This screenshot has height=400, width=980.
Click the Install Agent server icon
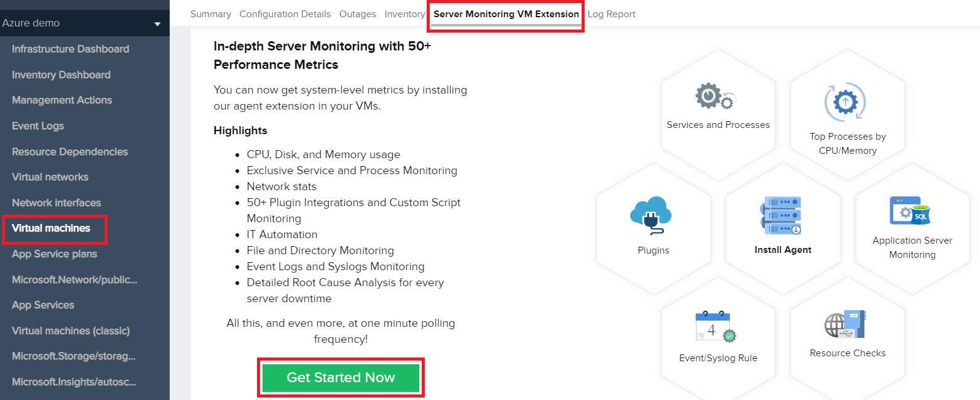(x=781, y=215)
